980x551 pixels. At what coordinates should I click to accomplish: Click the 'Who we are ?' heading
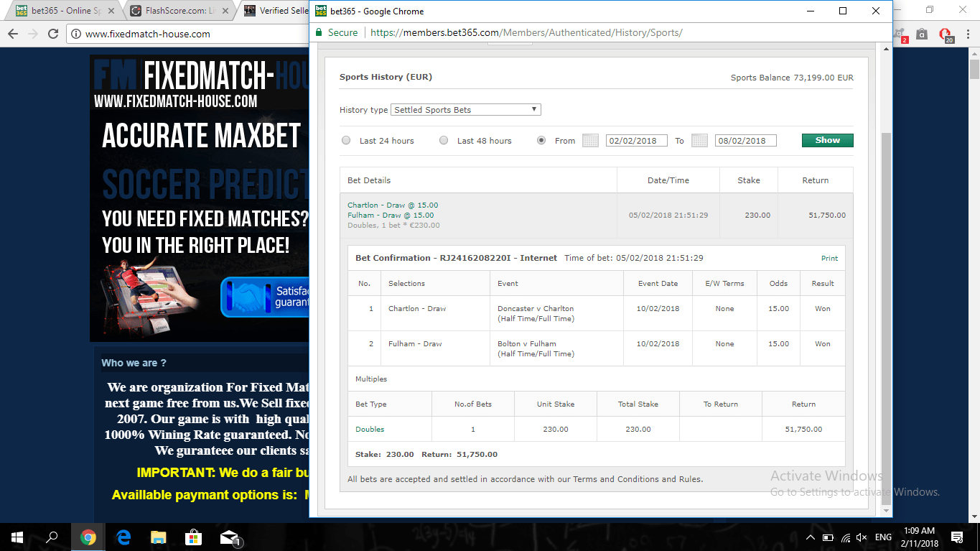[134, 363]
